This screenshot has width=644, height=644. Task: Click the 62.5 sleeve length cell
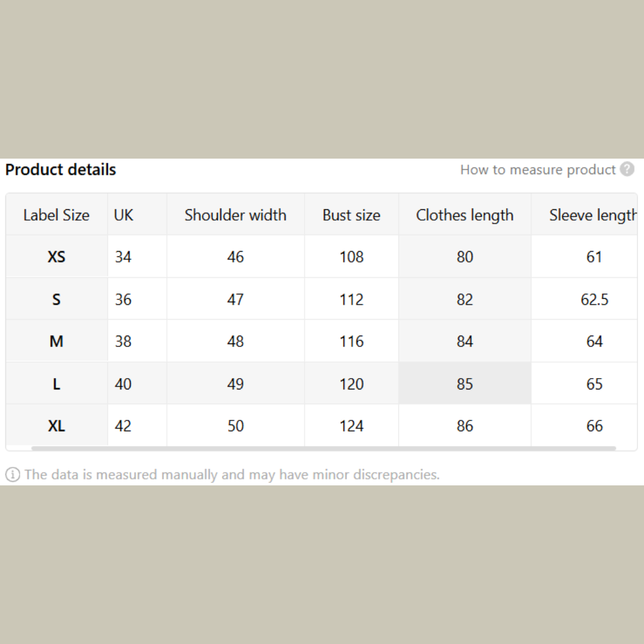coord(594,299)
